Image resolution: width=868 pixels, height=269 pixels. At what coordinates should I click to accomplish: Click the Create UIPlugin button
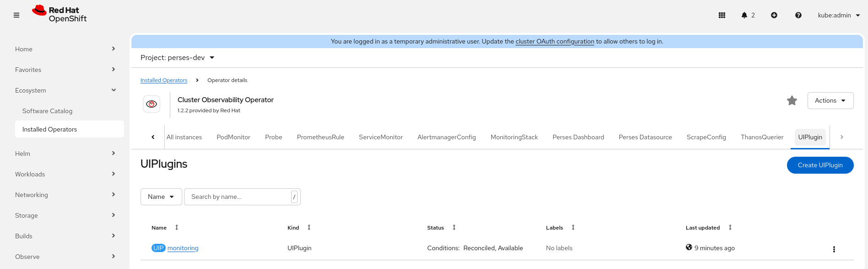coord(820,165)
